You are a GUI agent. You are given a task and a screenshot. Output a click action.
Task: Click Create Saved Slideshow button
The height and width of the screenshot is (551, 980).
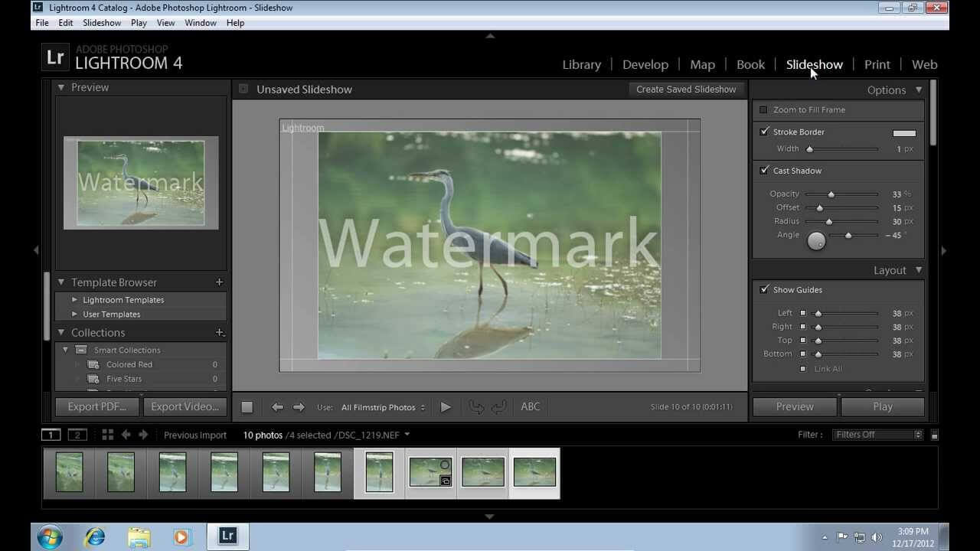point(686,89)
